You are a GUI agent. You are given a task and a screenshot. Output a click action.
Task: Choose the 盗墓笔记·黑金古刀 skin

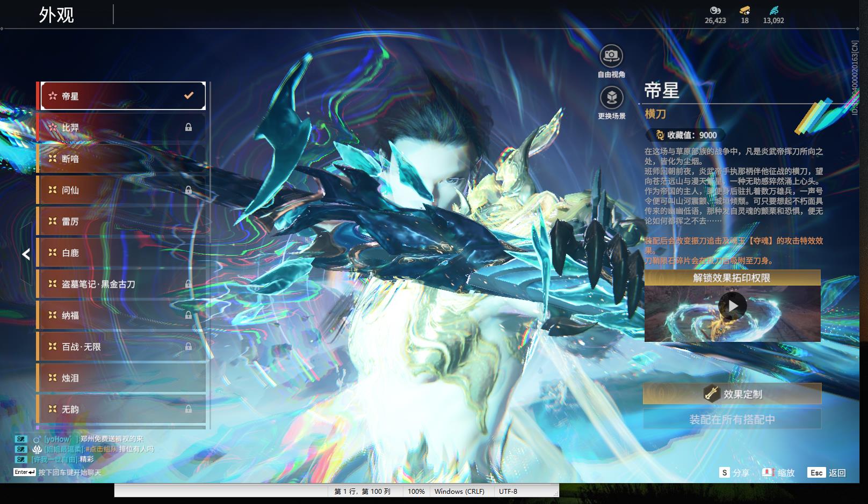[x=121, y=284]
